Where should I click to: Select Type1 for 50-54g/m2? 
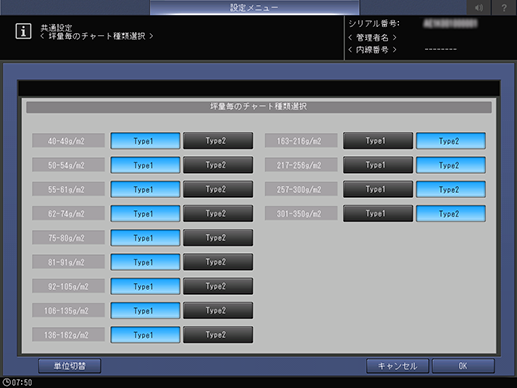tap(145, 165)
